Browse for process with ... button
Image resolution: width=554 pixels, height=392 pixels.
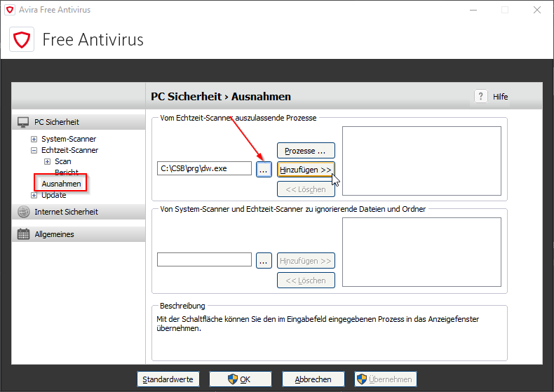[264, 170]
